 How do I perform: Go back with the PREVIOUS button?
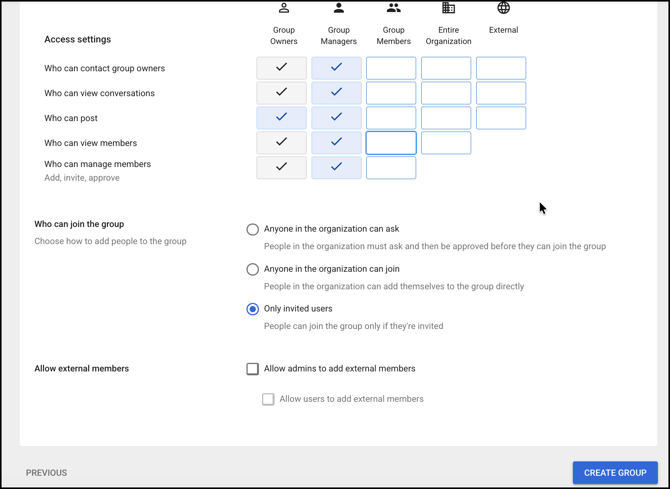click(46, 473)
